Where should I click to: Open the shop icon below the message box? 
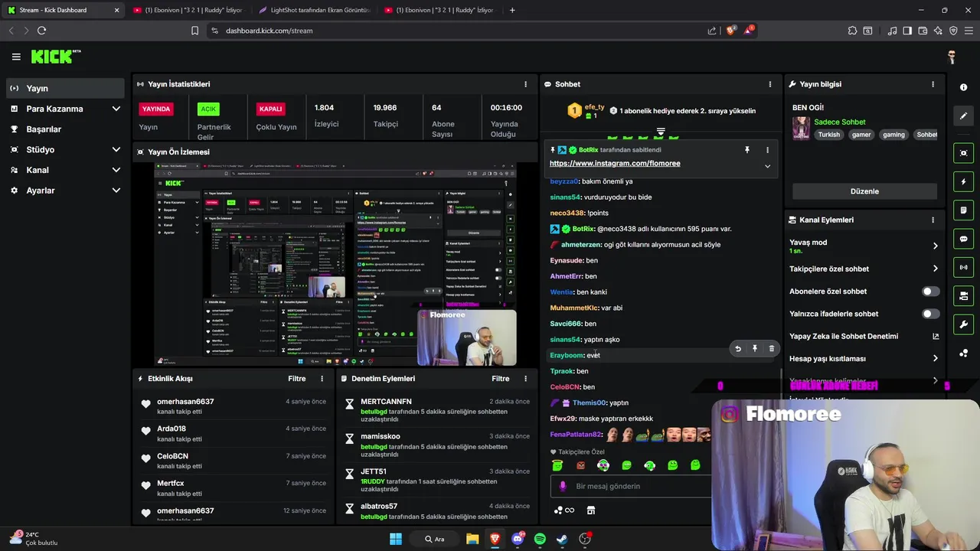[x=591, y=510]
